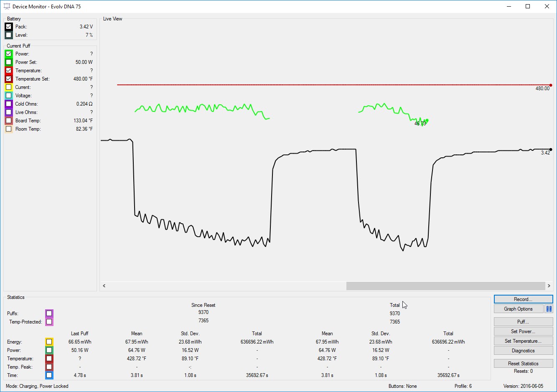Screen dimensions: 557x392
Task: Click the Cold Ohms value 0.204 Ω
Action: pos(84,104)
